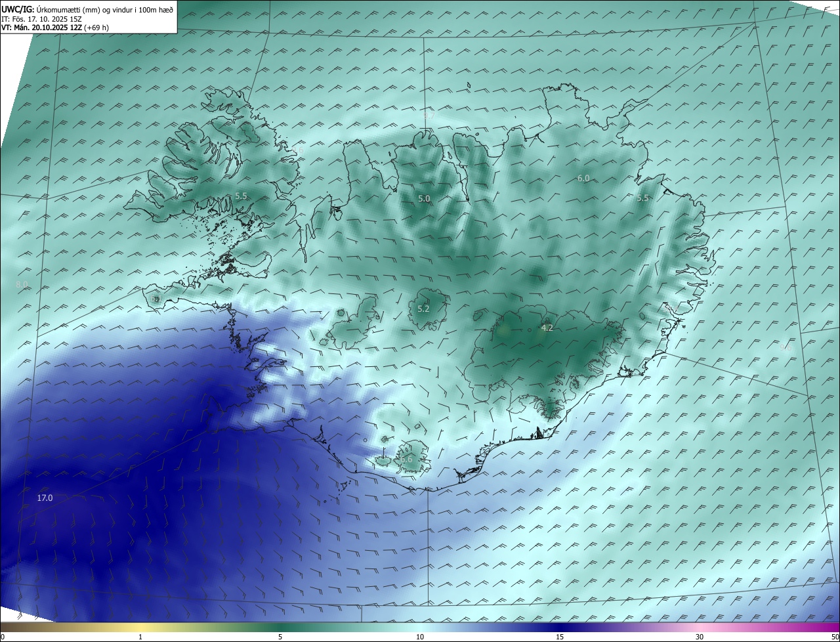This screenshot has width=840, height=642.
Task: Click the faint 9.6 value off the southeast coast
Action: pos(786,347)
